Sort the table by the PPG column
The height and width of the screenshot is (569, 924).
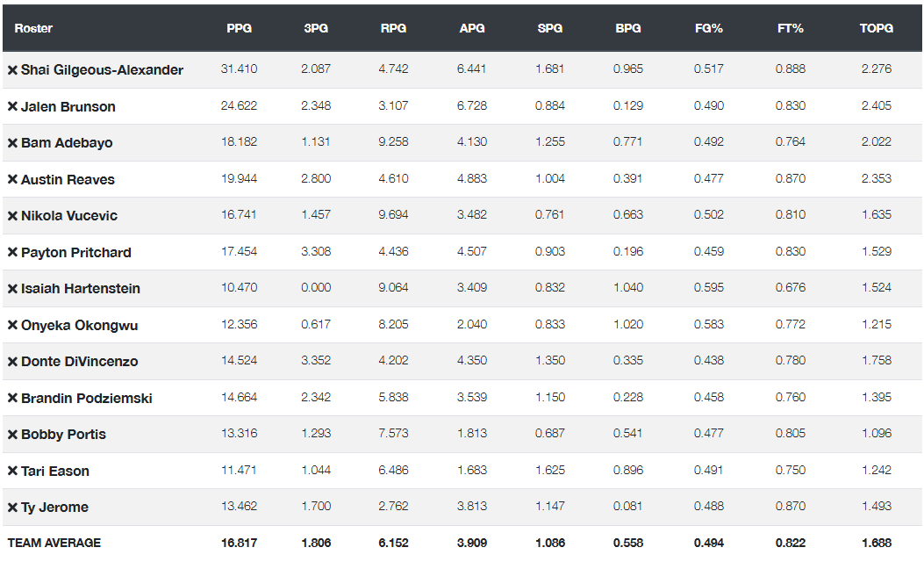point(239,28)
